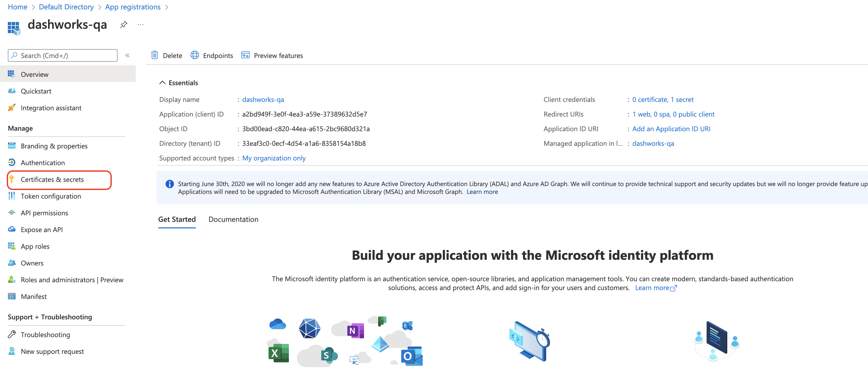Click the Preview features icon
868x369 pixels.
245,55
